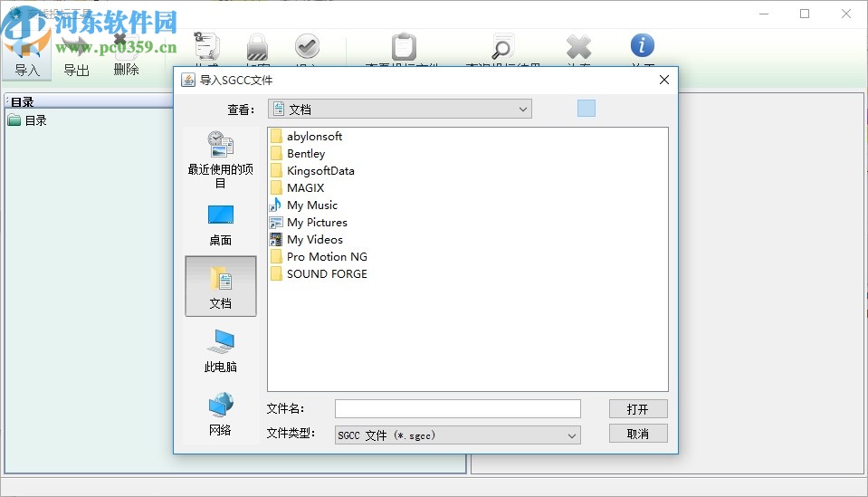This screenshot has width=868, height=497.
Task: Close the 导入SGCC文件 dialog
Action: coord(664,80)
